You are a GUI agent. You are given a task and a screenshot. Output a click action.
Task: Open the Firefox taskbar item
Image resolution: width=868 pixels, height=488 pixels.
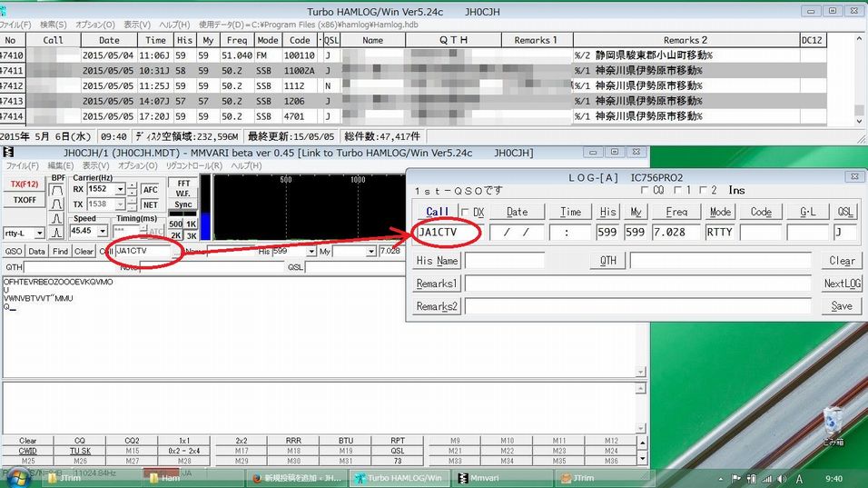pyautogui.click(x=296, y=478)
